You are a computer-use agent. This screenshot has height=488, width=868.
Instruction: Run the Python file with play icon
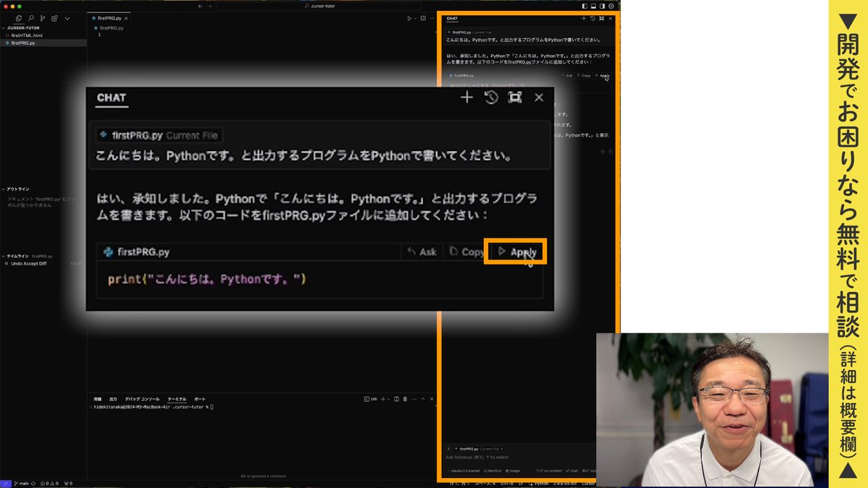[x=409, y=18]
